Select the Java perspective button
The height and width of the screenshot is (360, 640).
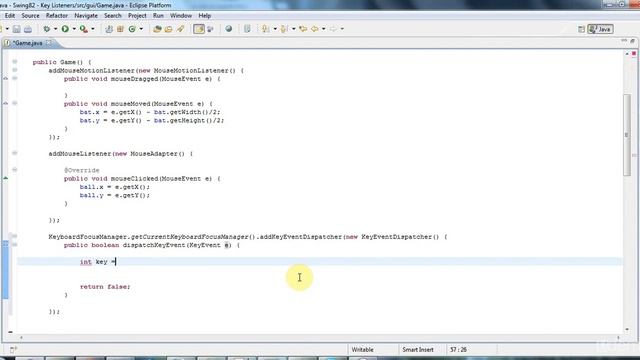click(600, 29)
